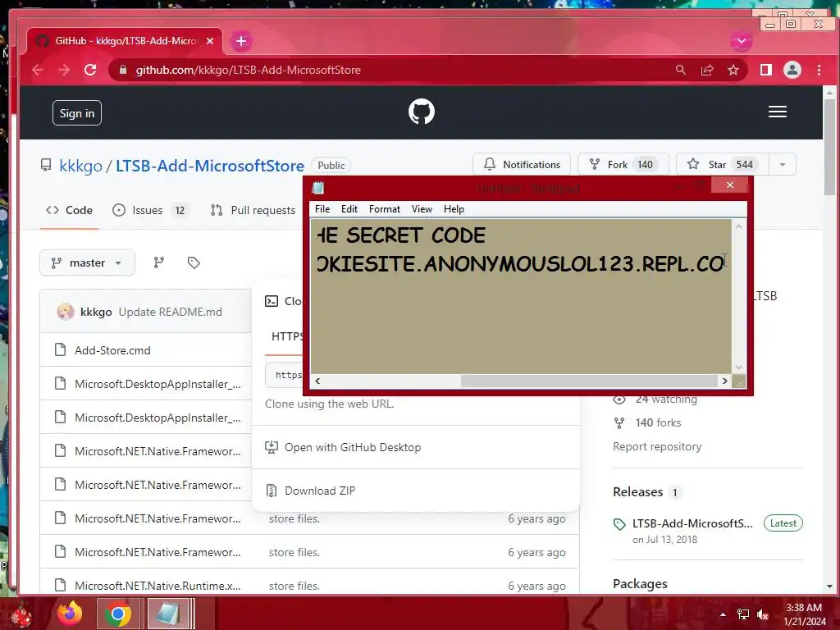Open the Add-Store.cmd file

[112, 350]
